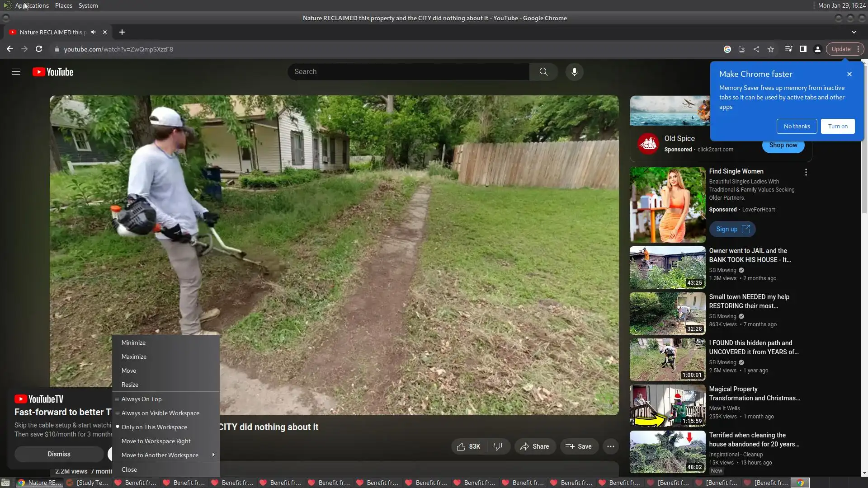Toggle Always On Top option

pos(142,399)
